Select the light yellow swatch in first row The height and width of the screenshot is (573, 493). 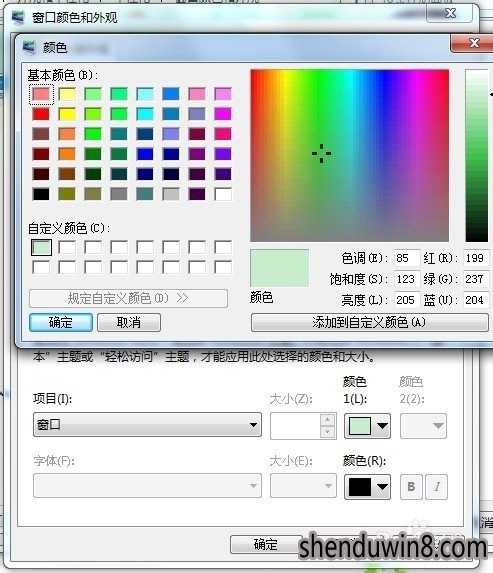(67, 94)
